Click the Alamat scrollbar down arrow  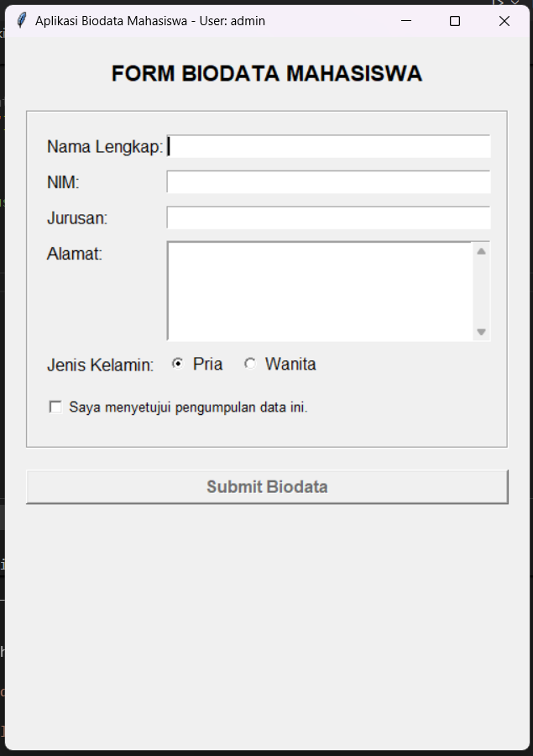481,333
